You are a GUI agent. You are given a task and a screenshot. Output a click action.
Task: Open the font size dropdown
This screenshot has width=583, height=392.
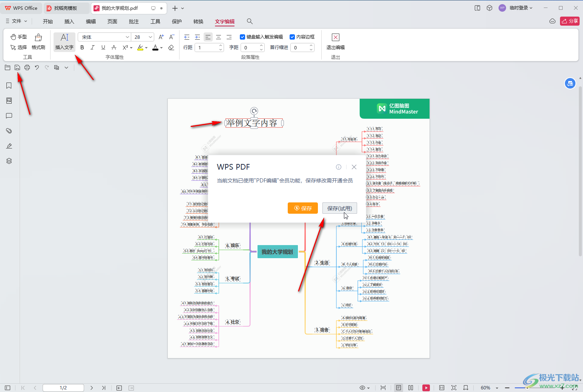(x=150, y=37)
